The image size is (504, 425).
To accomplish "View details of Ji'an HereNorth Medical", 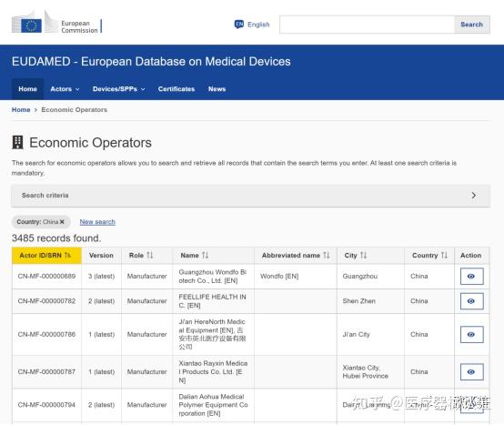I will (471, 334).
